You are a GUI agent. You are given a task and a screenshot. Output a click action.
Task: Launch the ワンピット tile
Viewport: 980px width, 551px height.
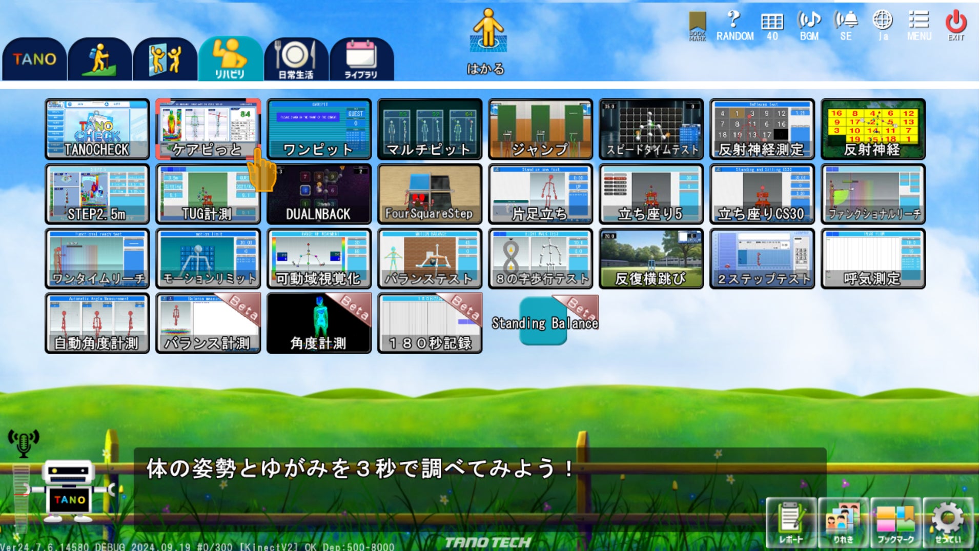click(319, 129)
